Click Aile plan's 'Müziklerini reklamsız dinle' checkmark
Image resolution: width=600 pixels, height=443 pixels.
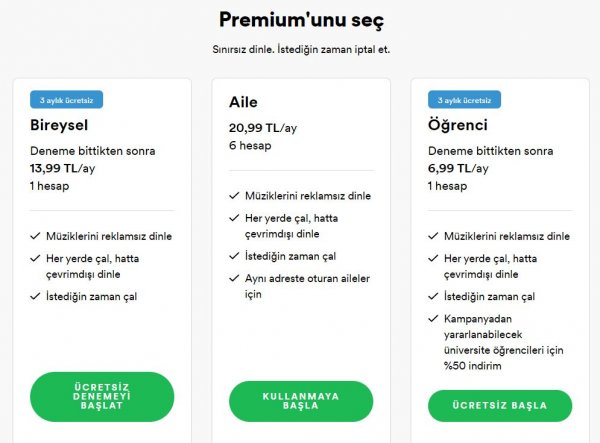234,196
